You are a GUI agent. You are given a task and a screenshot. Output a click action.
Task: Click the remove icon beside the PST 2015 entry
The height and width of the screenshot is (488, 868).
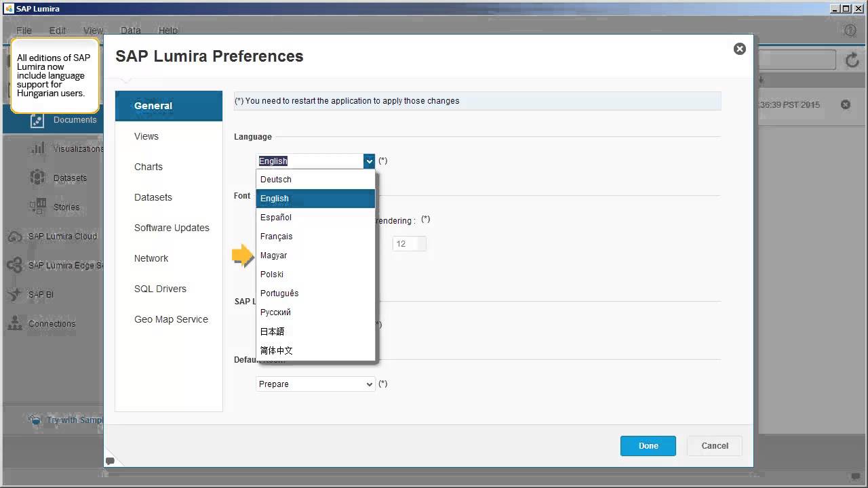(846, 105)
